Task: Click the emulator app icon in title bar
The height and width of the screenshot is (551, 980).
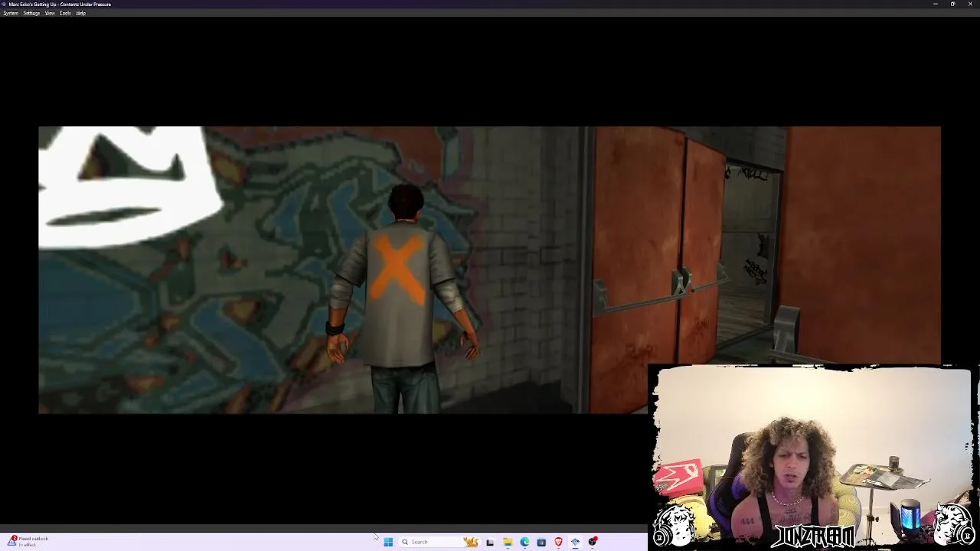Action: pyautogui.click(x=5, y=4)
